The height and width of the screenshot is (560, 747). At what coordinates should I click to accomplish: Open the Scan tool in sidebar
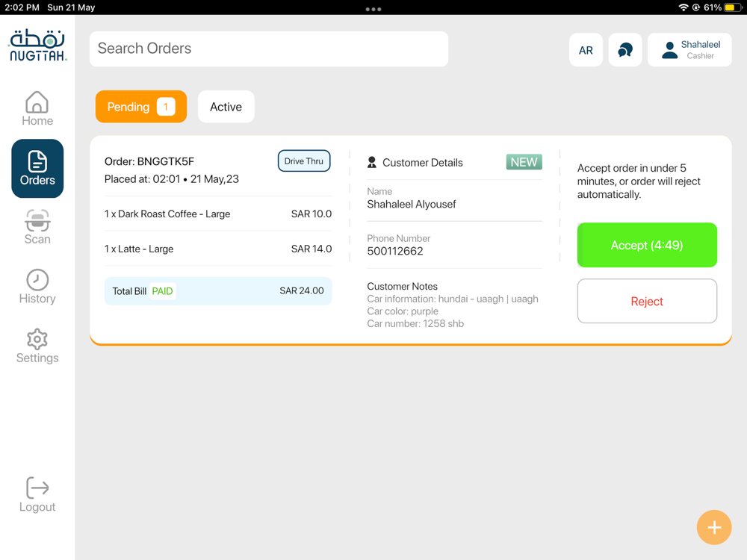pos(37,227)
